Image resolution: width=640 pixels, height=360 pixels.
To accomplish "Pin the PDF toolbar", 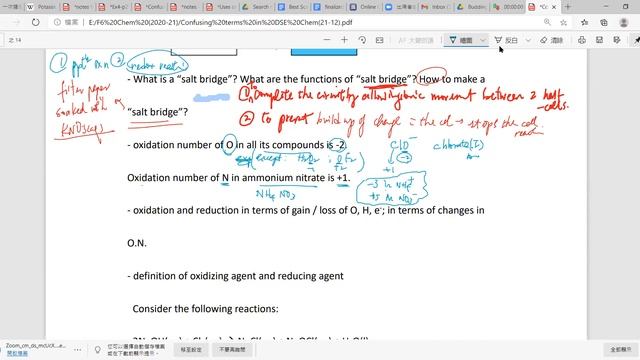I will tap(636, 40).
